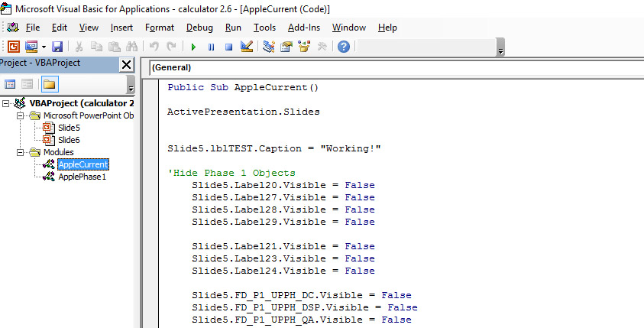Image resolution: width=644 pixels, height=328 pixels.
Task: Open the Debug menu
Action: point(199,28)
